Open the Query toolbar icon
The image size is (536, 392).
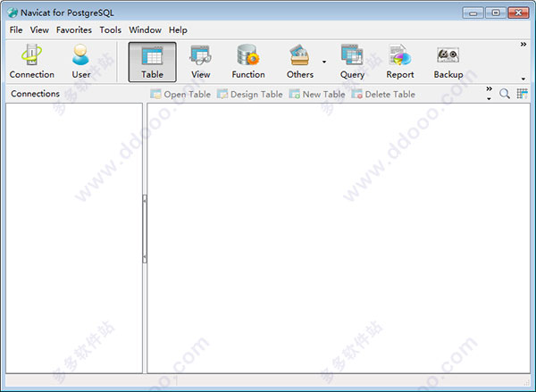pyautogui.click(x=352, y=62)
